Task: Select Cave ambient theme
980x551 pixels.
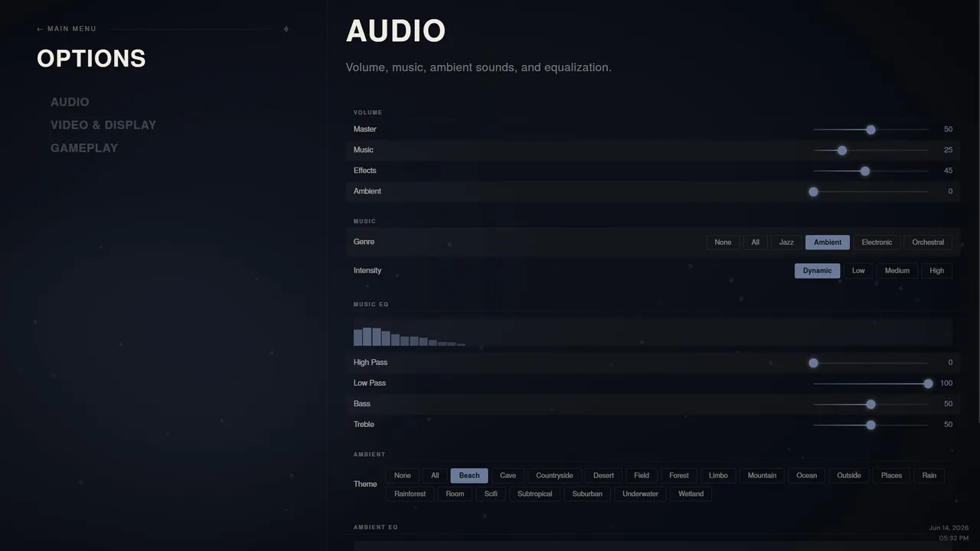Action: pyautogui.click(x=508, y=475)
